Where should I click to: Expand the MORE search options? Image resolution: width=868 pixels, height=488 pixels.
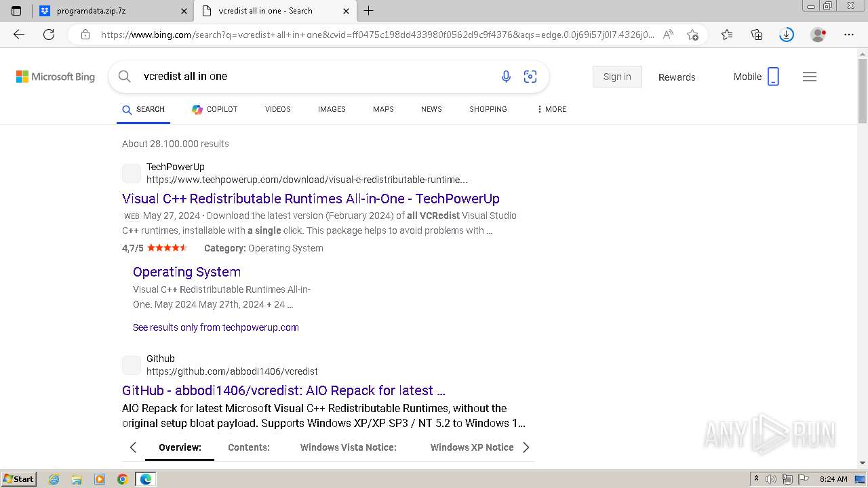pyautogui.click(x=551, y=109)
